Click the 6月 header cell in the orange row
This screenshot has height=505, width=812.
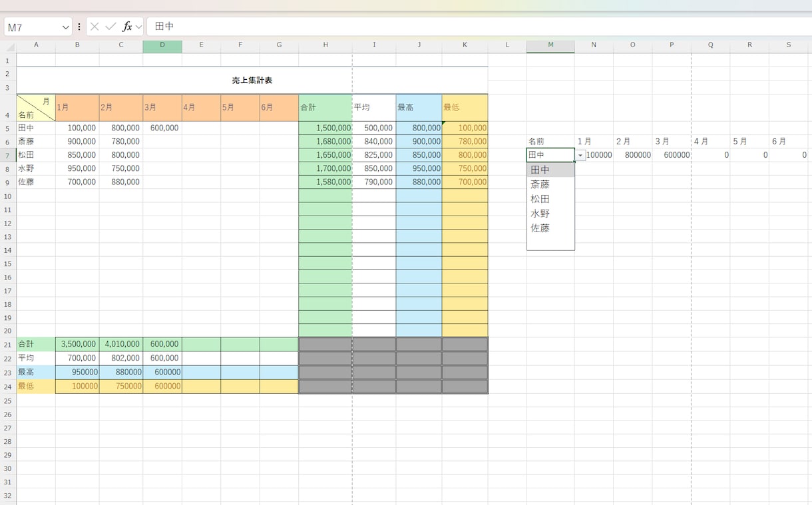tap(280, 107)
